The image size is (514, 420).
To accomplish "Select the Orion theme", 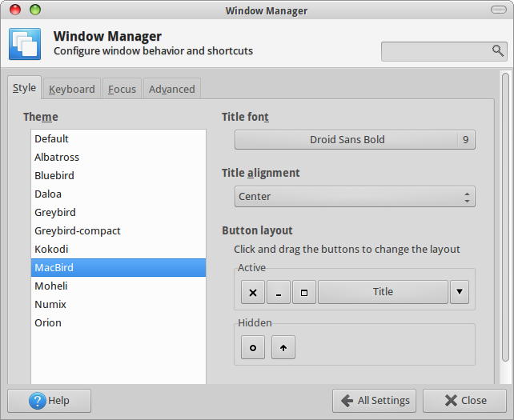I will (118, 322).
